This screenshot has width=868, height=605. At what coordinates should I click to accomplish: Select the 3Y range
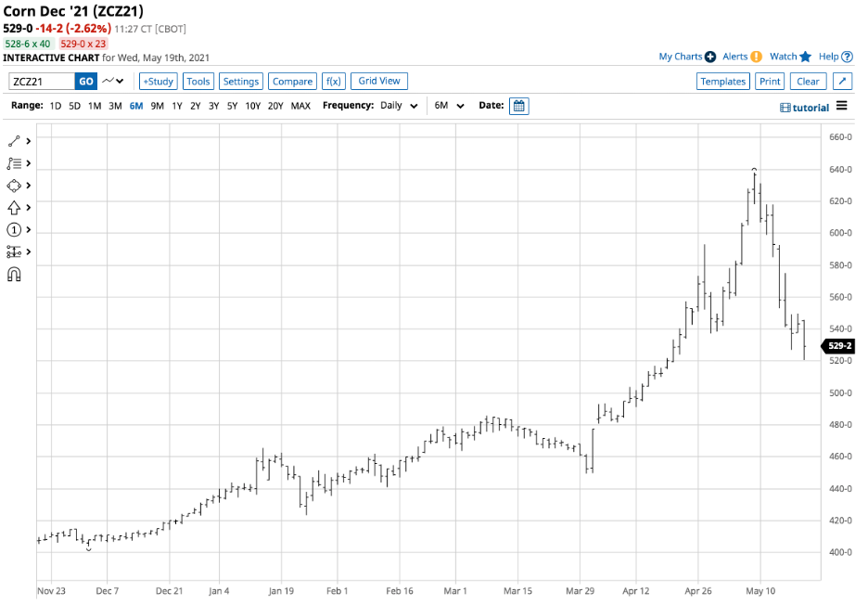[213, 106]
